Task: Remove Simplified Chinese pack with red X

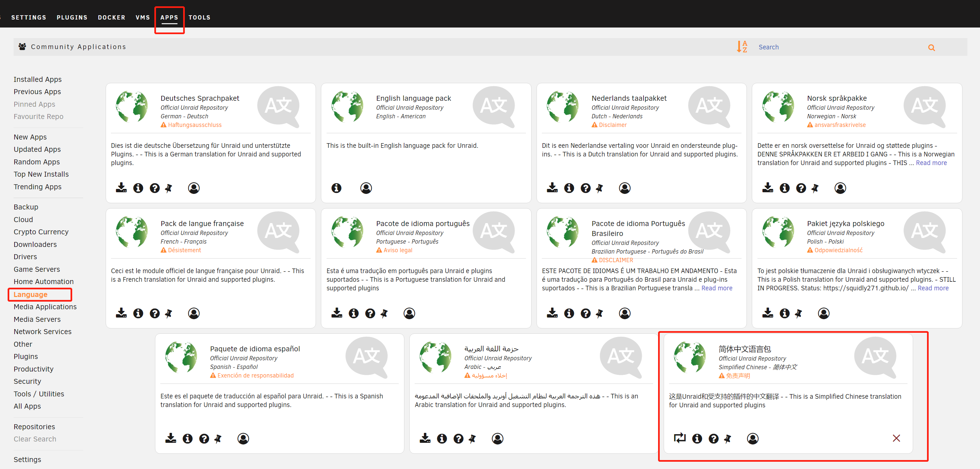Action: pos(896,438)
